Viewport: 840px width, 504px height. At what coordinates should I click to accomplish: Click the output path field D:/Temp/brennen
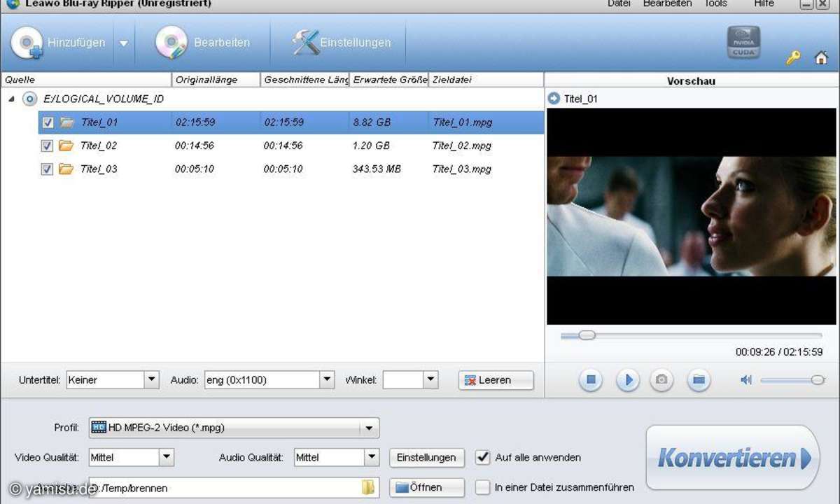point(233,487)
